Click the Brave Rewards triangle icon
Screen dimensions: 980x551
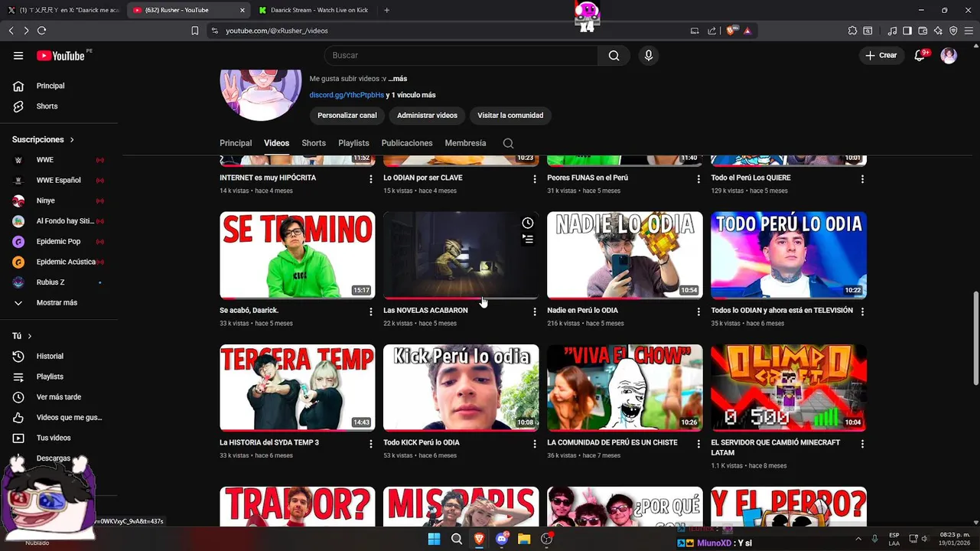coord(747,31)
